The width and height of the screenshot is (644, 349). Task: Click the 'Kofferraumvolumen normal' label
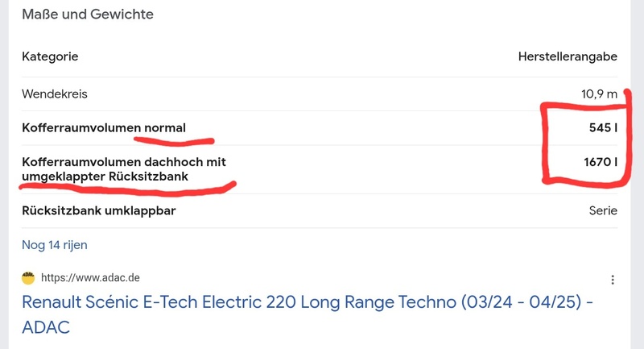(104, 127)
